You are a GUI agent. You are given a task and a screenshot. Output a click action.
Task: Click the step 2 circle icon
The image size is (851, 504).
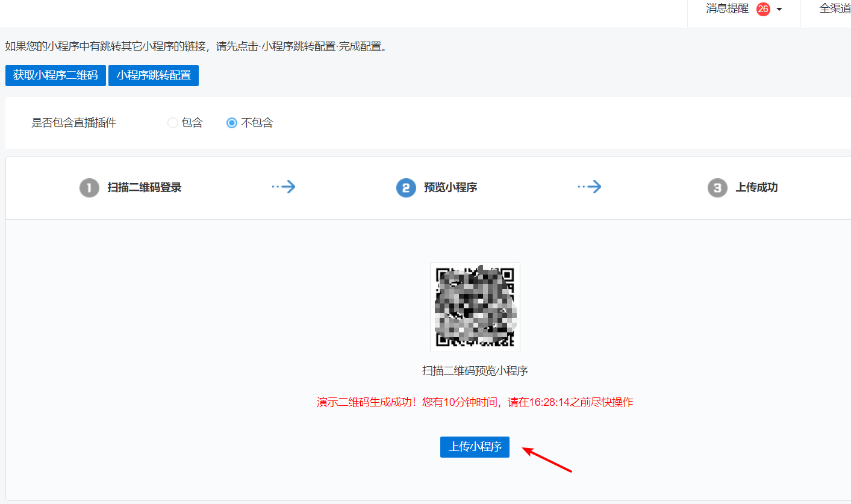406,188
